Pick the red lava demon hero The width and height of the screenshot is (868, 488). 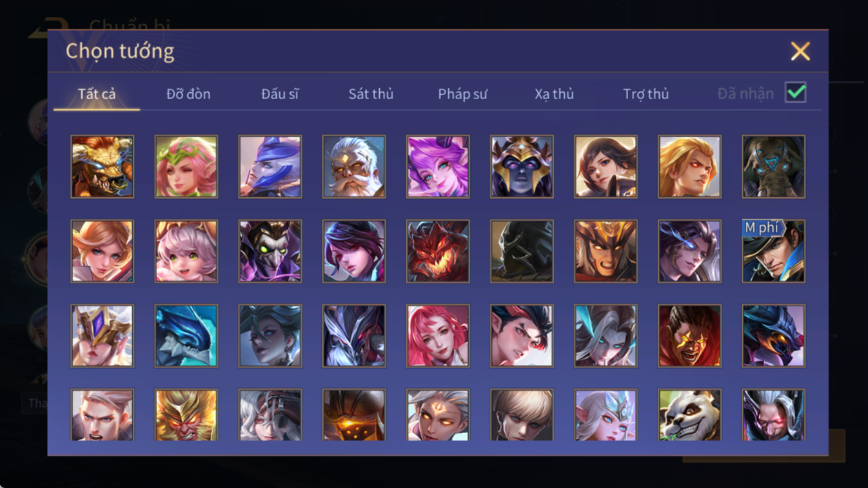click(438, 251)
